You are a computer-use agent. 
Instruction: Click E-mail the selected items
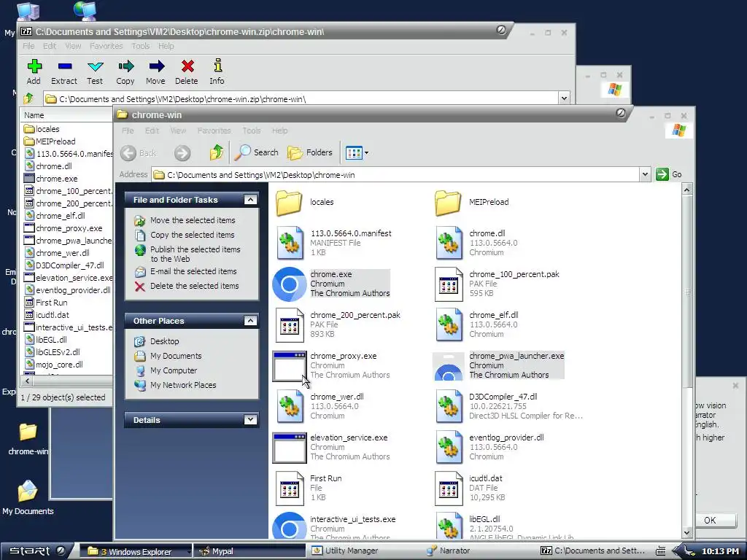(x=193, y=271)
